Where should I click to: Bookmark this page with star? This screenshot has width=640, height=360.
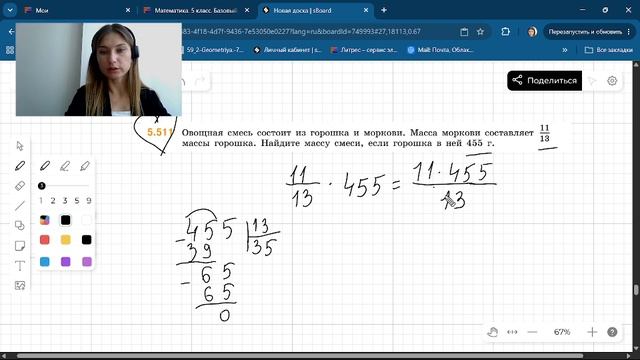point(480,31)
